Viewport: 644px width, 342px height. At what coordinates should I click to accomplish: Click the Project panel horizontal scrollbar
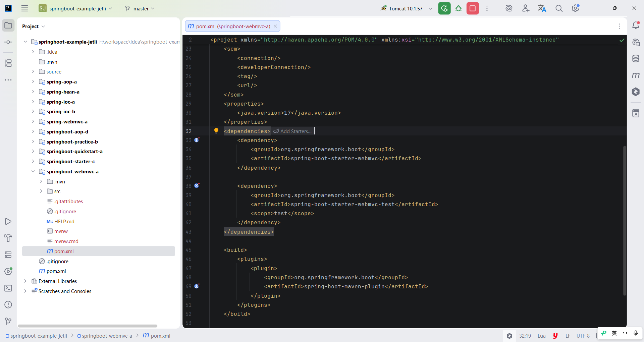coord(88,326)
